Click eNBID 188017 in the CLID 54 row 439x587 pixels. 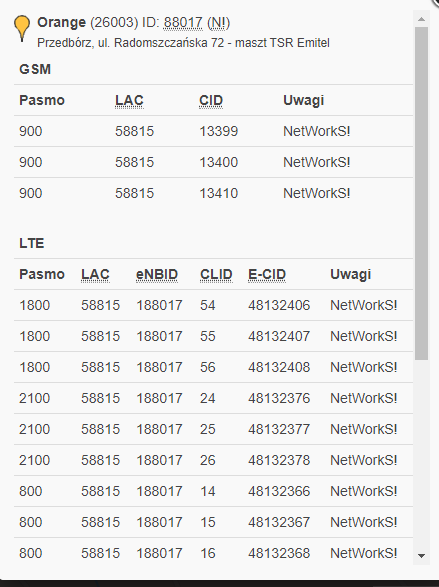tap(159, 305)
